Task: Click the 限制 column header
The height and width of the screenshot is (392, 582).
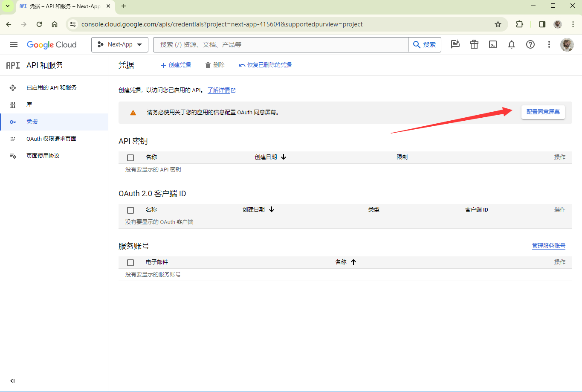Action: click(402, 157)
